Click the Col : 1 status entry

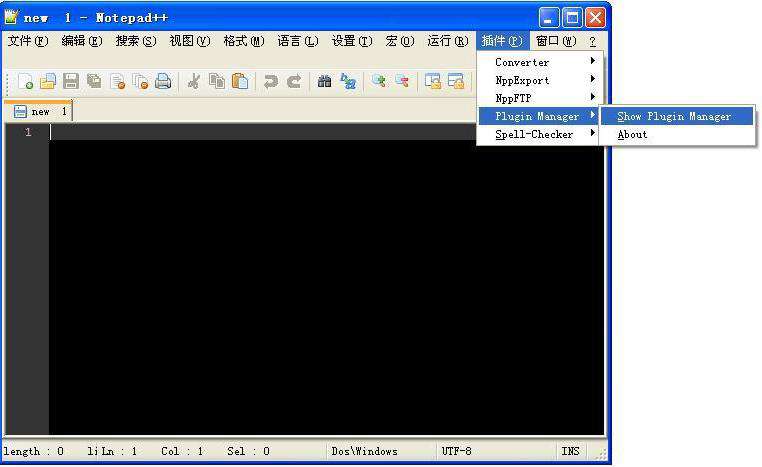[182, 451]
